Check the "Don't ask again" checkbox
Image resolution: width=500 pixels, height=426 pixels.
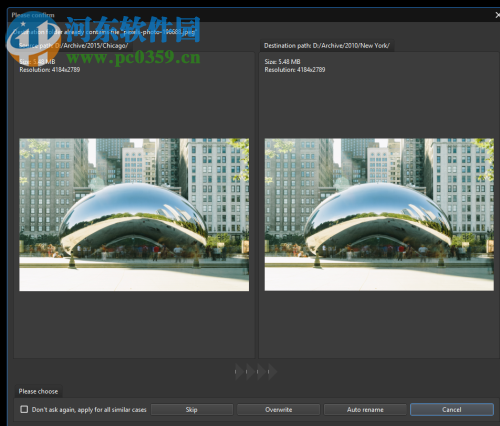(24, 409)
